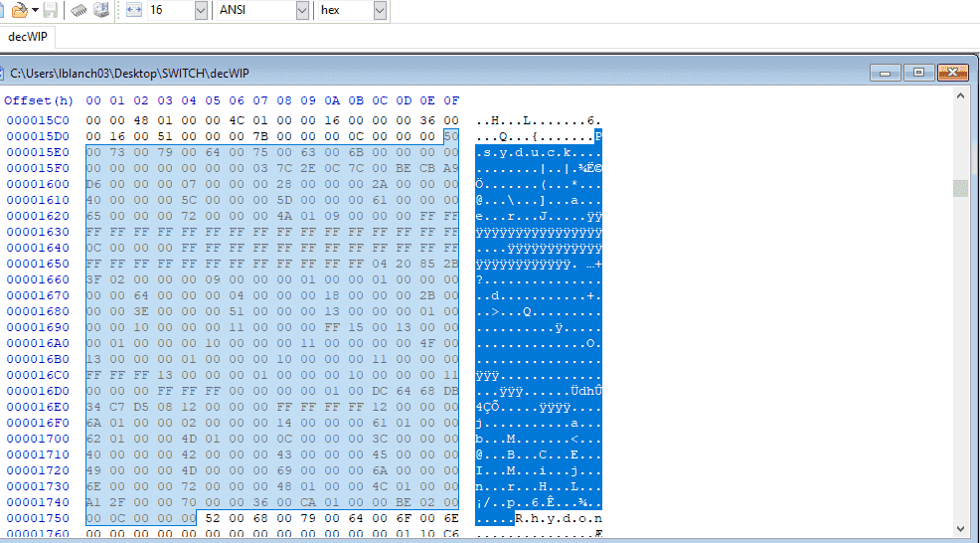The width and height of the screenshot is (980, 543).
Task: Open a disk with the drive icon
Action: pos(100,10)
